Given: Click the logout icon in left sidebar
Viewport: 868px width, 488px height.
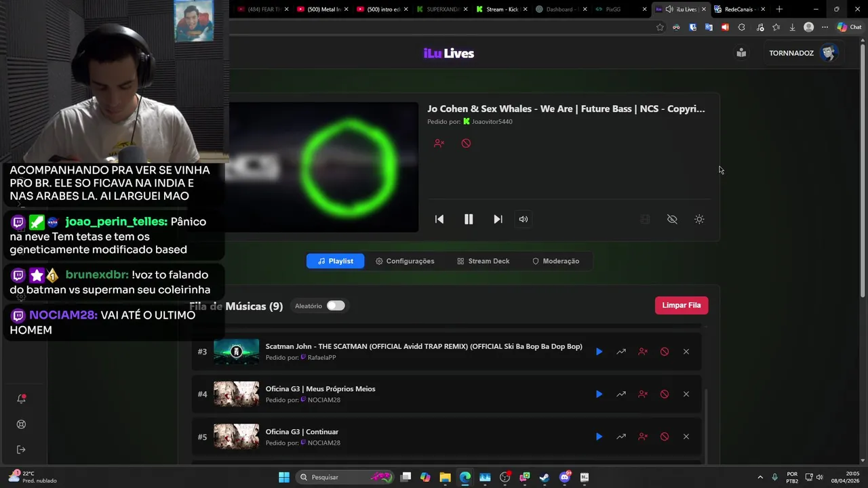Looking at the screenshot, I should [x=21, y=449].
